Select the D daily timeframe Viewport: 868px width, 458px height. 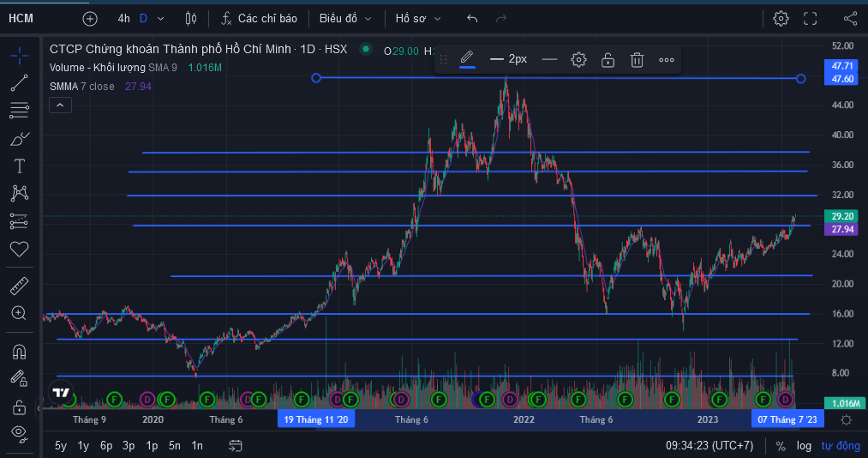click(143, 19)
